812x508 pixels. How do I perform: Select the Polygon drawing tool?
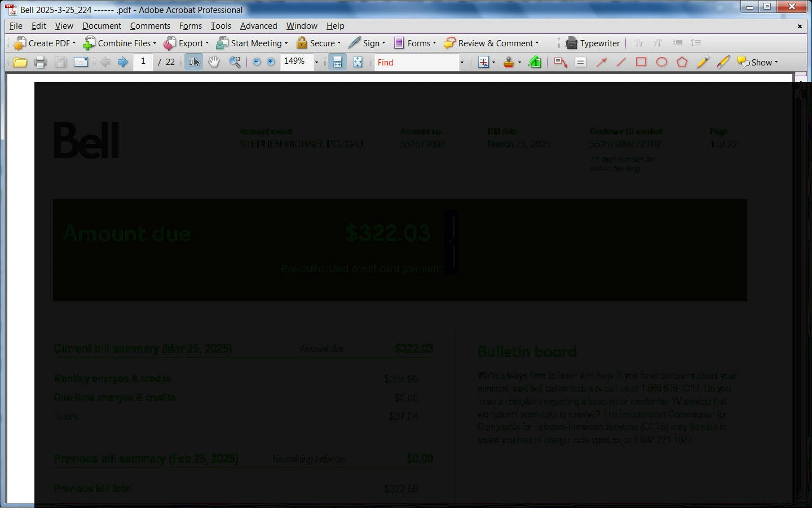[x=682, y=62]
